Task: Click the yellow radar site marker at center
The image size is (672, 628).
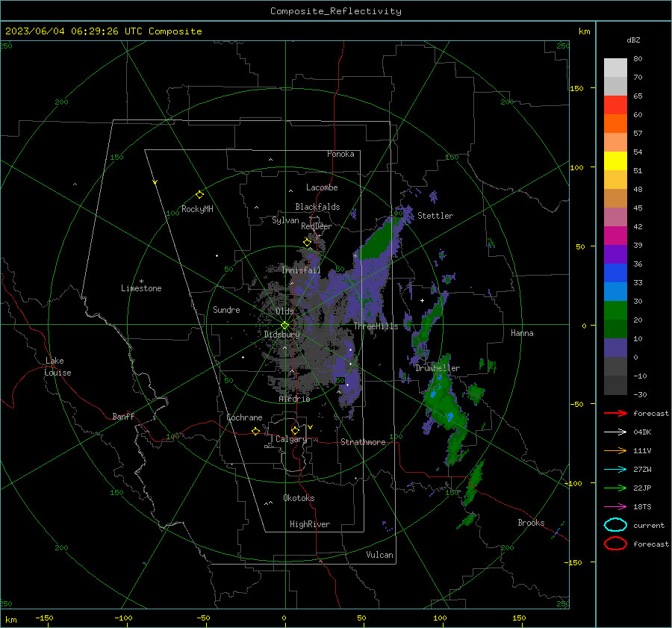Action: pos(284,326)
